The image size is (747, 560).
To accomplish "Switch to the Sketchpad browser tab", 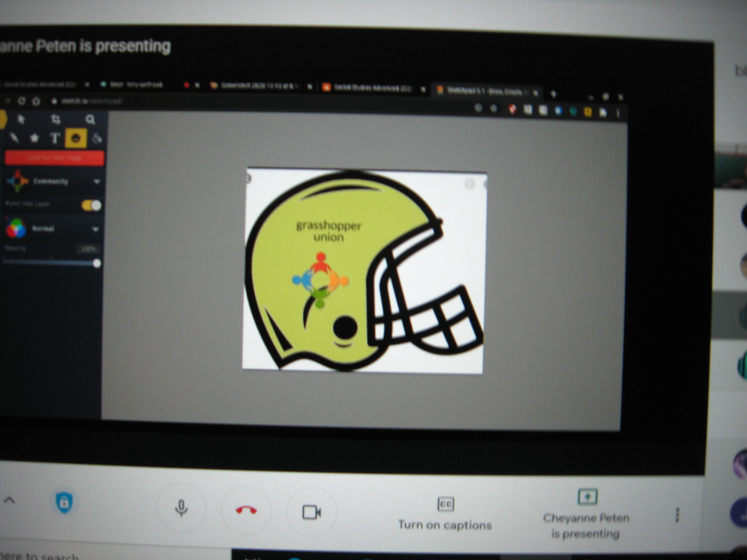I will tap(484, 90).
